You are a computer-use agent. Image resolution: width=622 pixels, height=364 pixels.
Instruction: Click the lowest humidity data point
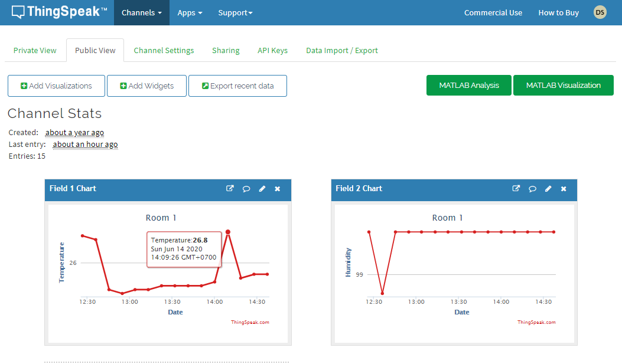pyautogui.click(x=382, y=293)
